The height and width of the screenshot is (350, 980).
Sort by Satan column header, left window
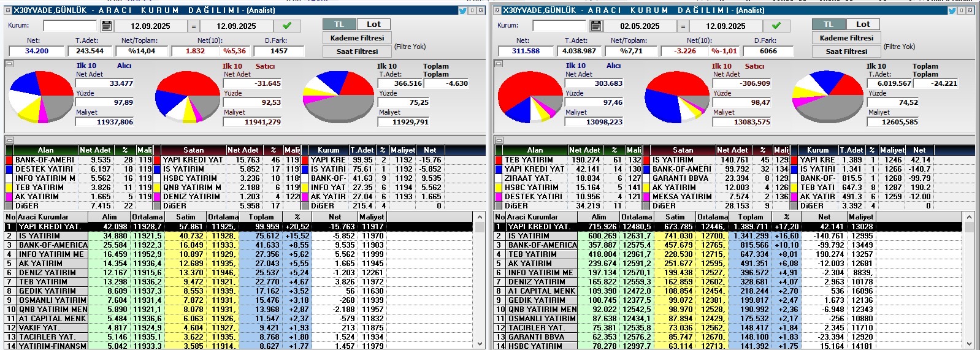click(193, 150)
